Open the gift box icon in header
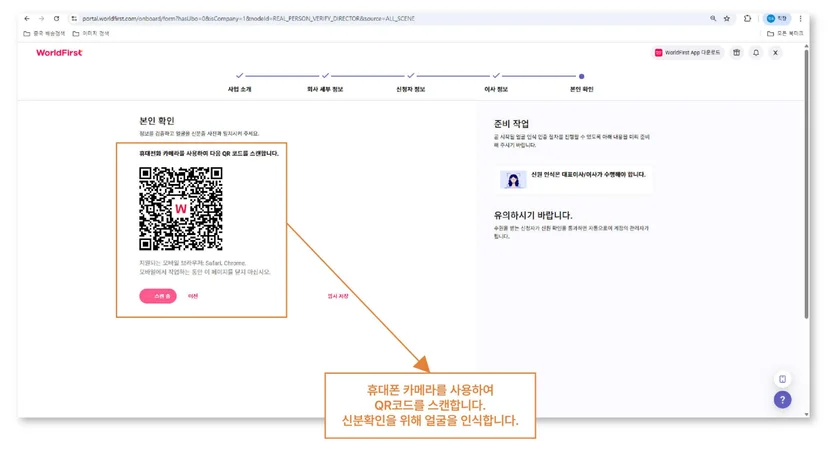This screenshot has height=450, width=828. (x=737, y=52)
